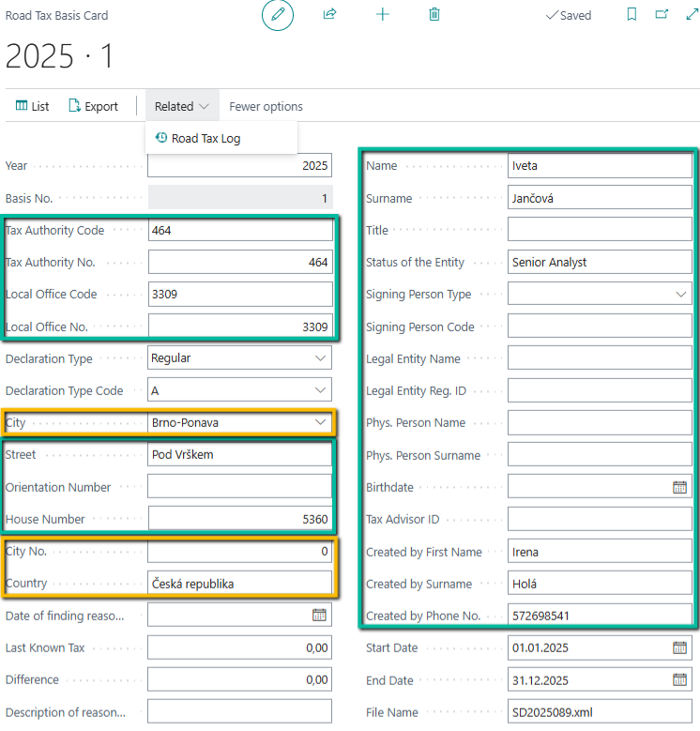
Task: Expand the Signing Person Type dropdown
Action: (679, 295)
